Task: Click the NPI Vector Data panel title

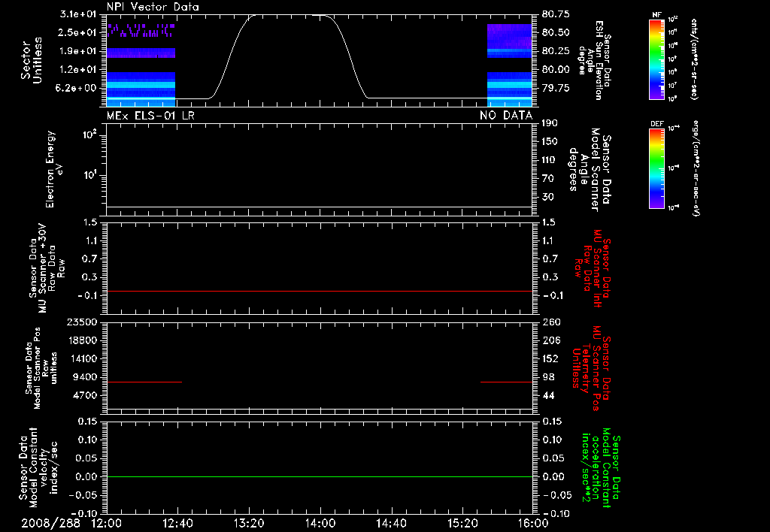Action: click(153, 7)
